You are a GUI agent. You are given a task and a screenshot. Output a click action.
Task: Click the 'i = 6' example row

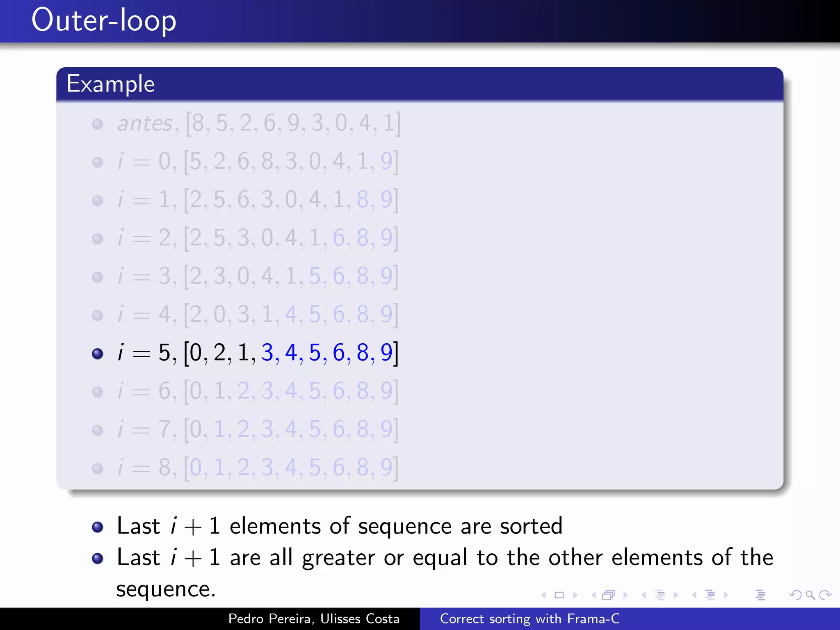[x=258, y=391]
